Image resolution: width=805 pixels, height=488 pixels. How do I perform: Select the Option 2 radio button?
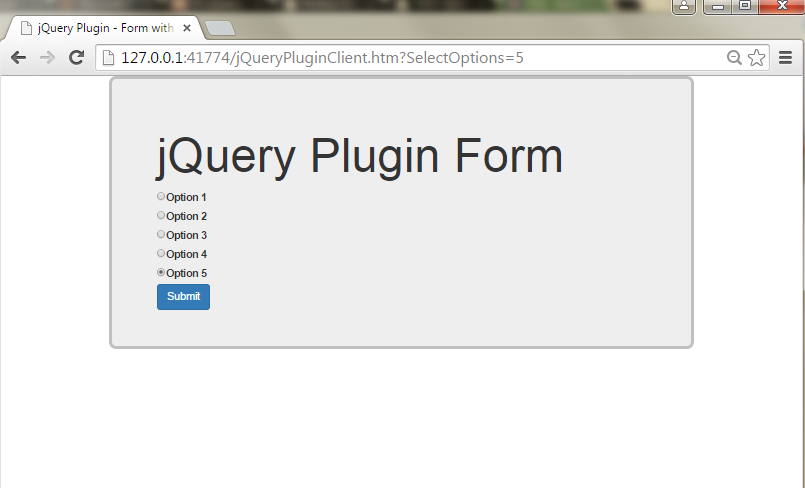[x=161, y=215]
